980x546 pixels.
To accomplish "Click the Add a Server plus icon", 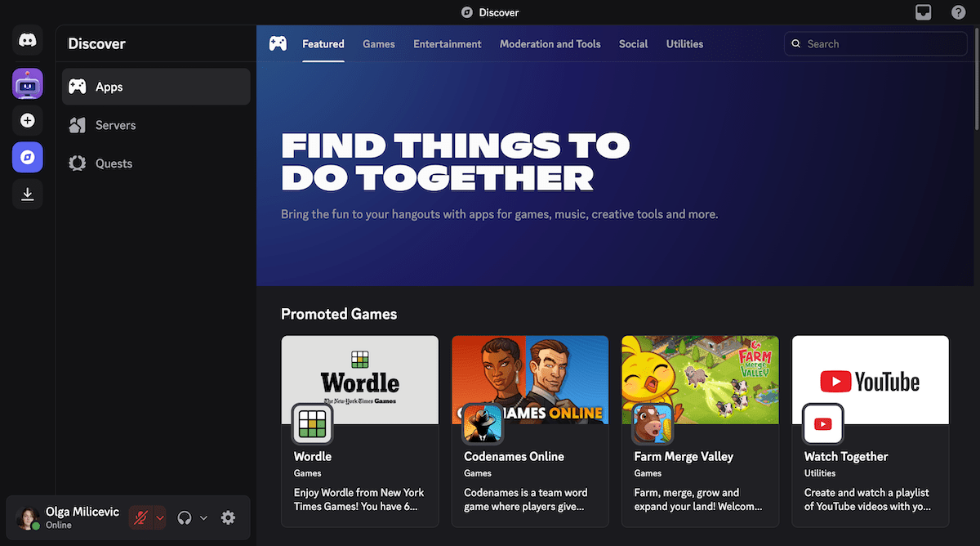I will tap(27, 120).
